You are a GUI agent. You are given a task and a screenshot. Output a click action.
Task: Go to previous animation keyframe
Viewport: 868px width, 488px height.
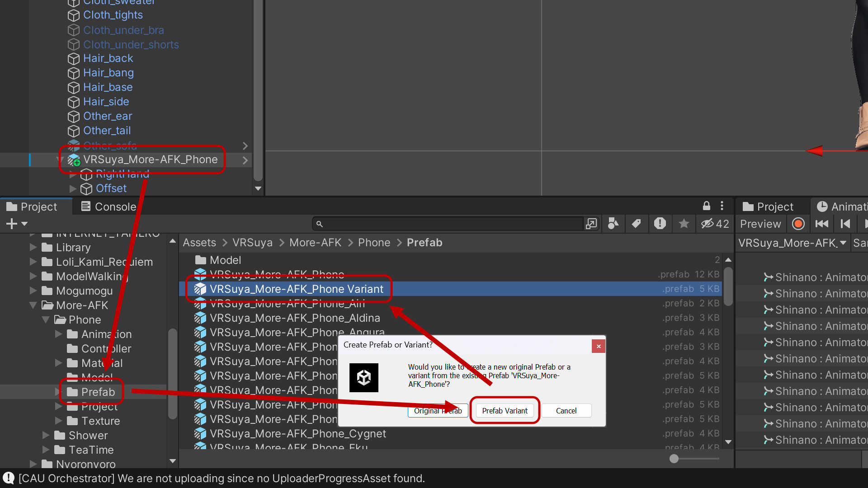[845, 224]
